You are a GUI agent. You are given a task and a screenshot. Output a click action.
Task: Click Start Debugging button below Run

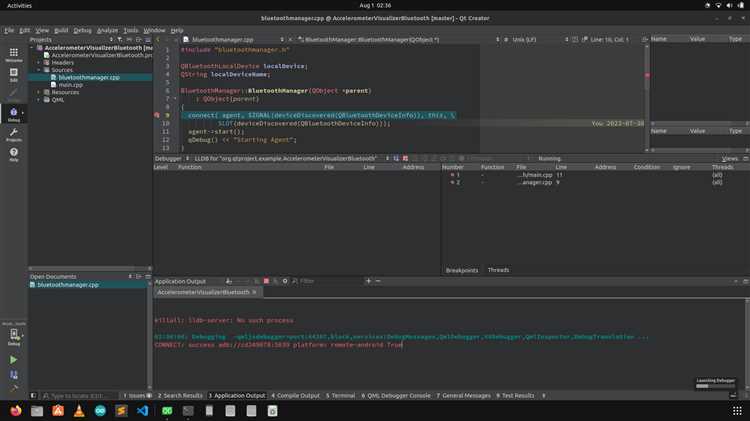13,375
